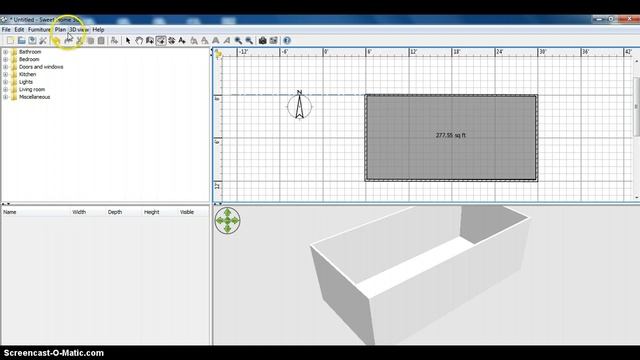Screen dimensions: 640x360
Task: Select the Add text label tool
Action: pos(182,40)
